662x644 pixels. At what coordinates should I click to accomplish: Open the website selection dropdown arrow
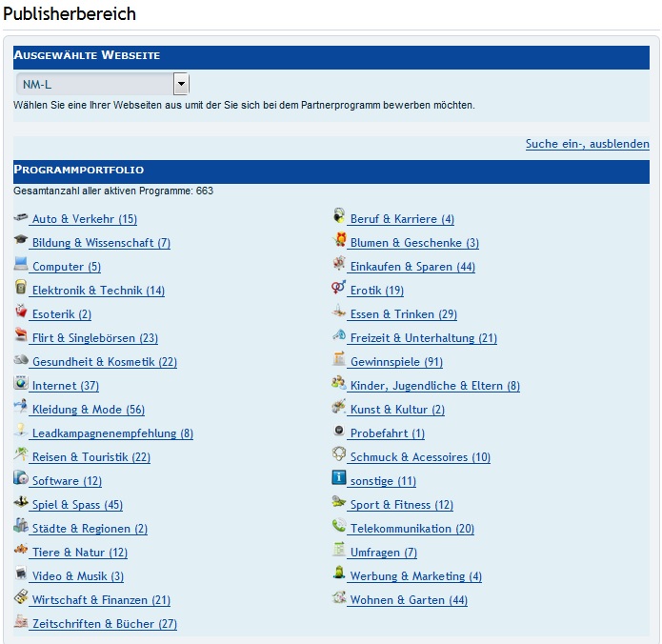(x=181, y=84)
